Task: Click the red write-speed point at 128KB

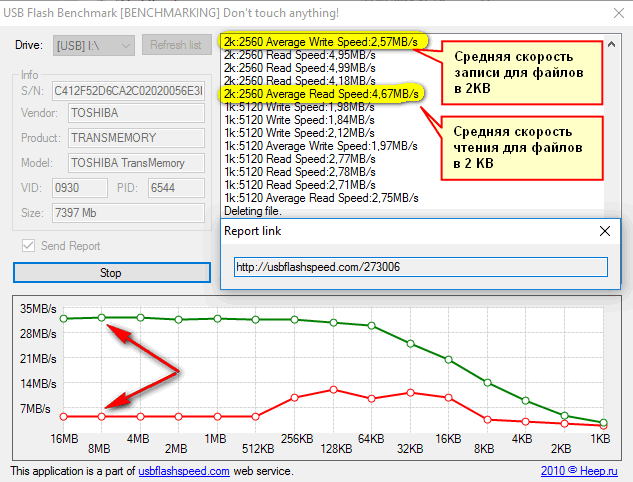Action: click(333, 390)
